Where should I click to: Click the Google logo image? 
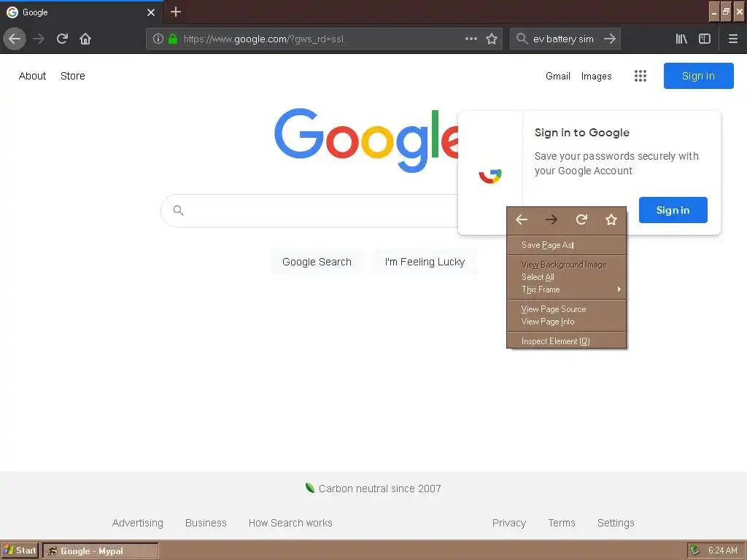click(x=366, y=141)
